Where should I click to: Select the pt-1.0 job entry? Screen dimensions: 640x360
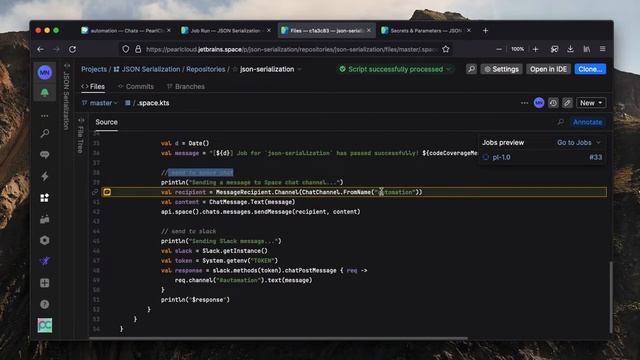coord(501,157)
